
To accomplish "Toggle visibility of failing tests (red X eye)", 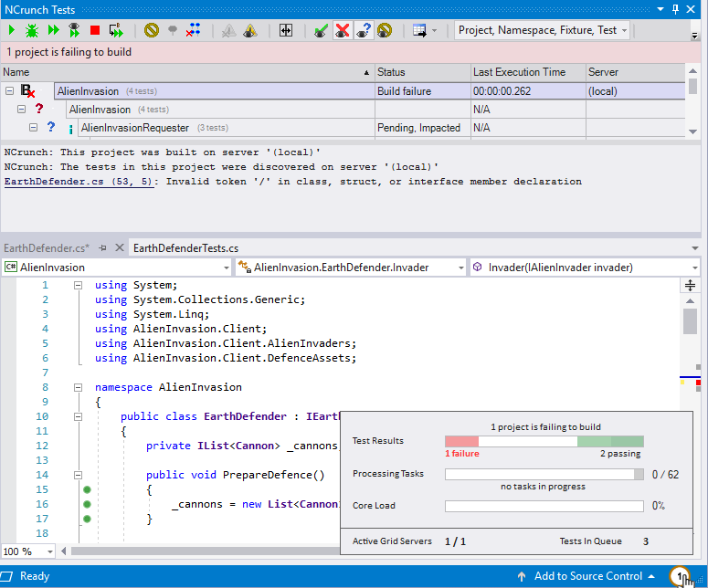I will [343, 30].
